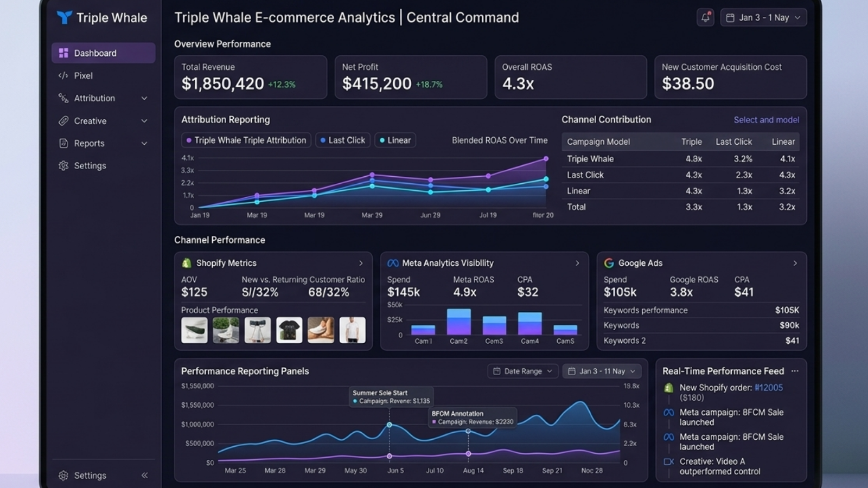Open Real-Time Performance Feed more options icon
The image size is (868, 488).
click(x=795, y=371)
